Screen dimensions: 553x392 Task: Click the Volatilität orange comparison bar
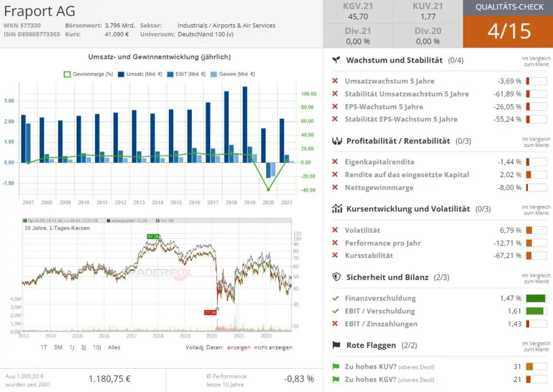536,230
